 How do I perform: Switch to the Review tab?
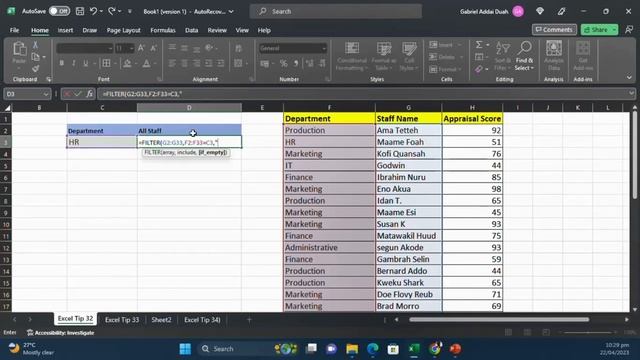tap(217, 30)
